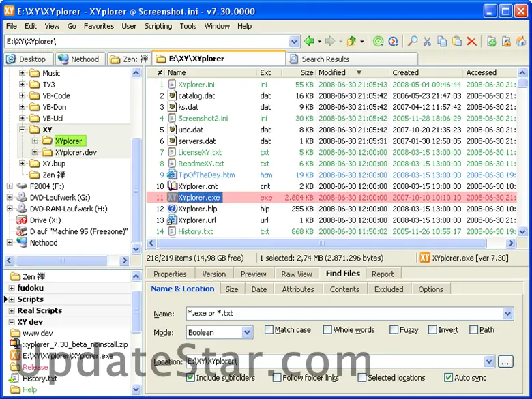Click the grey Forward arrow

329,42
